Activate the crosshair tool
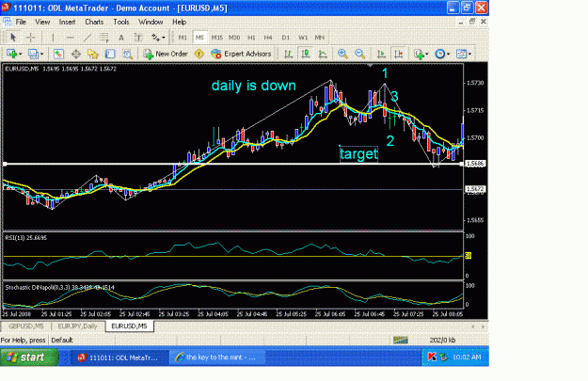The height and width of the screenshot is (381, 588). click(31, 37)
